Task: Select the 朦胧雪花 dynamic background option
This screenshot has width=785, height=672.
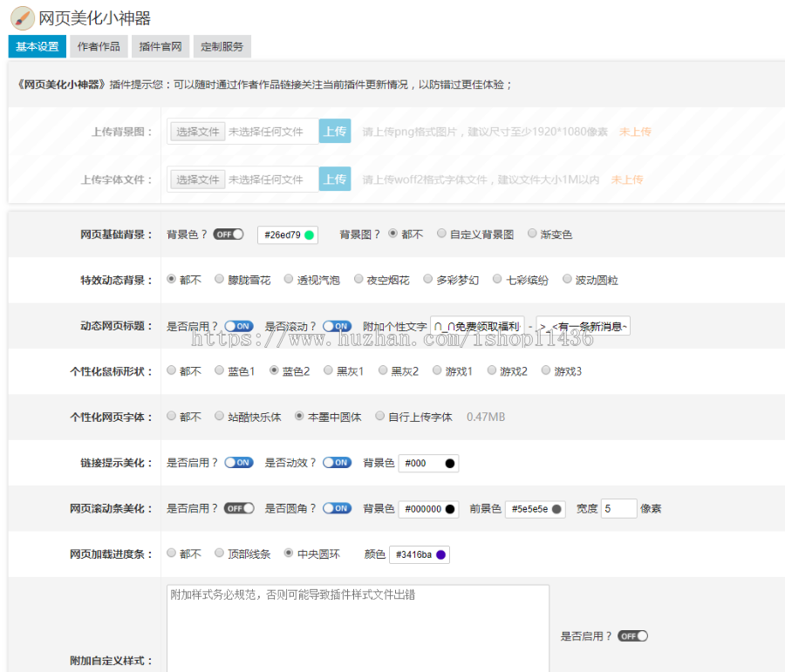Action: click(x=221, y=279)
